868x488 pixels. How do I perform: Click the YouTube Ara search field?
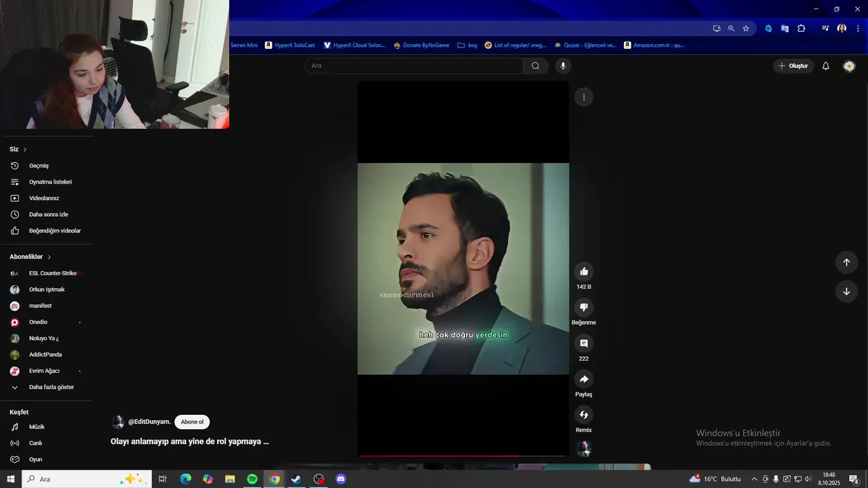pos(414,66)
